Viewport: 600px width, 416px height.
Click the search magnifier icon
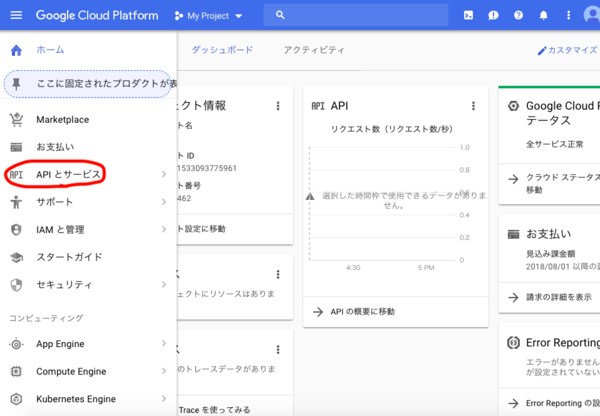pyautogui.click(x=280, y=15)
